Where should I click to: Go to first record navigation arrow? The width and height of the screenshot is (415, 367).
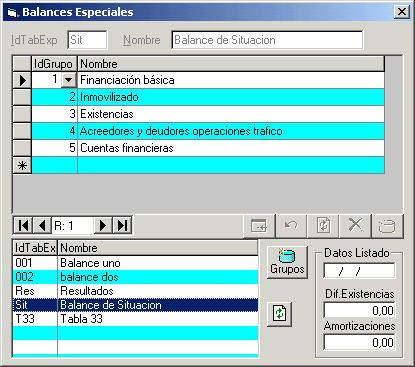click(x=23, y=226)
